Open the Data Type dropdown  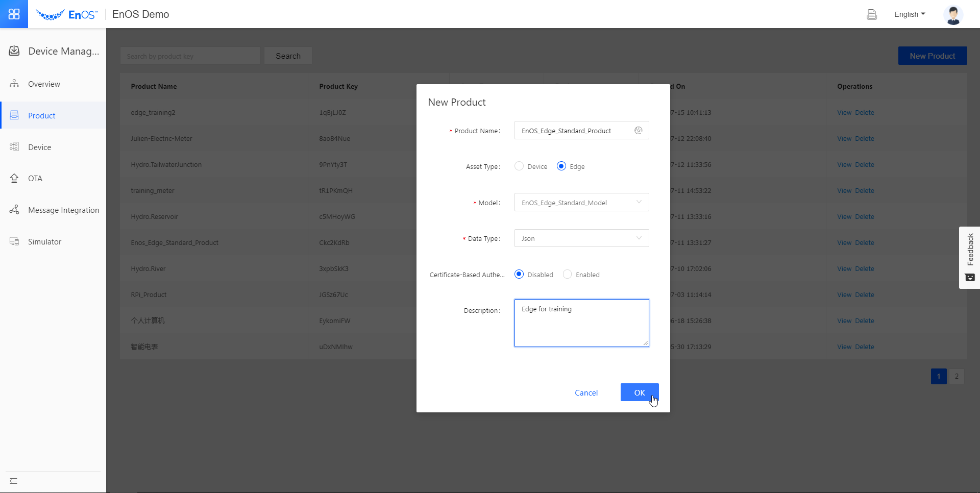[x=581, y=238]
